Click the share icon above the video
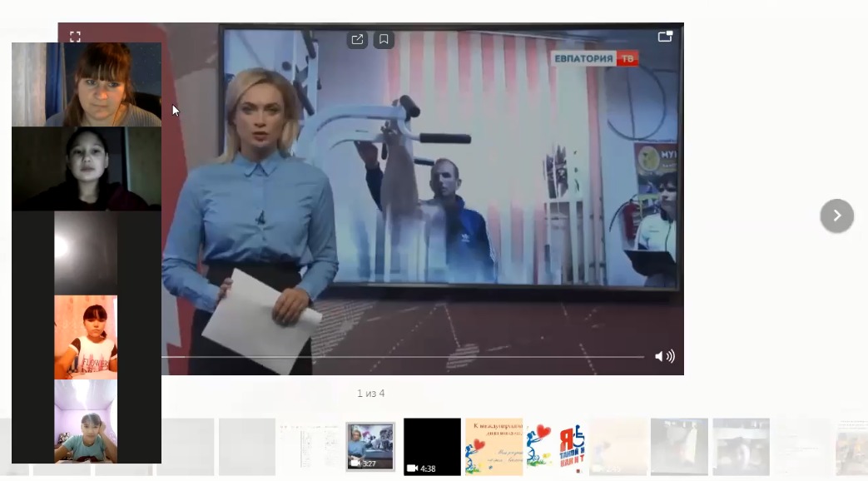 [357, 39]
